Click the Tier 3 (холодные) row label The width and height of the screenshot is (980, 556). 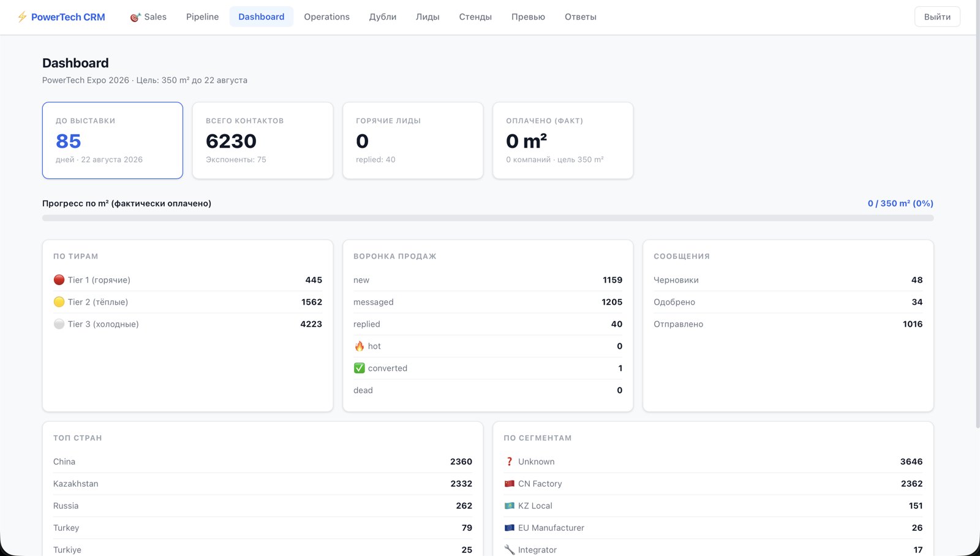tap(103, 324)
